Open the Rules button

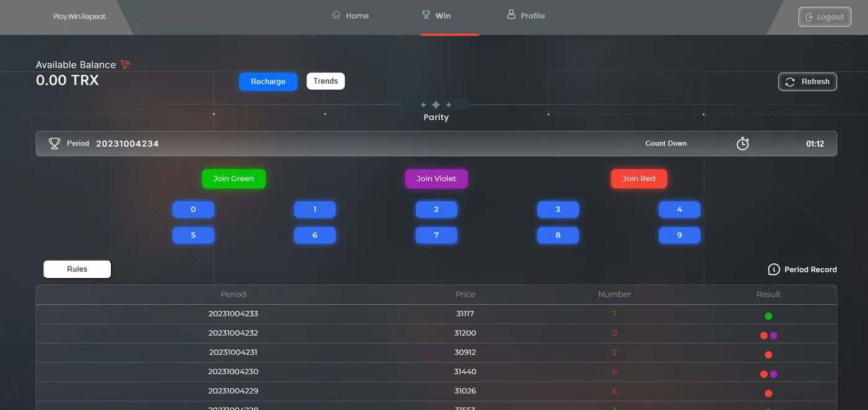click(x=77, y=269)
